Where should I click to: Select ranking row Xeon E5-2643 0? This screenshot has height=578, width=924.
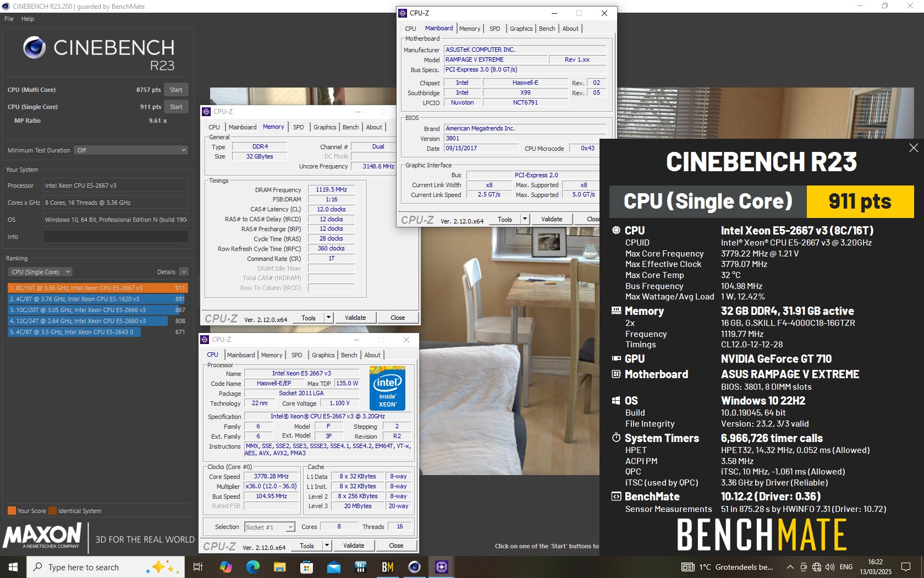(97, 332)
